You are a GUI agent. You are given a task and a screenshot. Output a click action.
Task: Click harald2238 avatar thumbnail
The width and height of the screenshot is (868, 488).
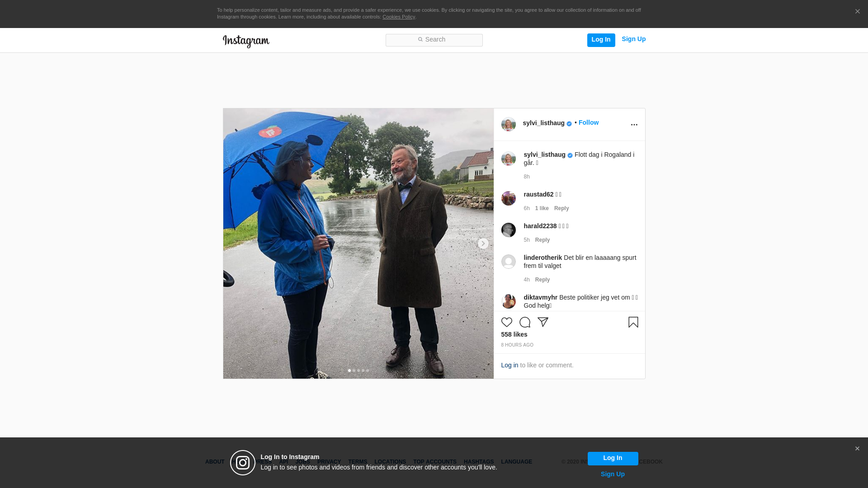point(508,230)
